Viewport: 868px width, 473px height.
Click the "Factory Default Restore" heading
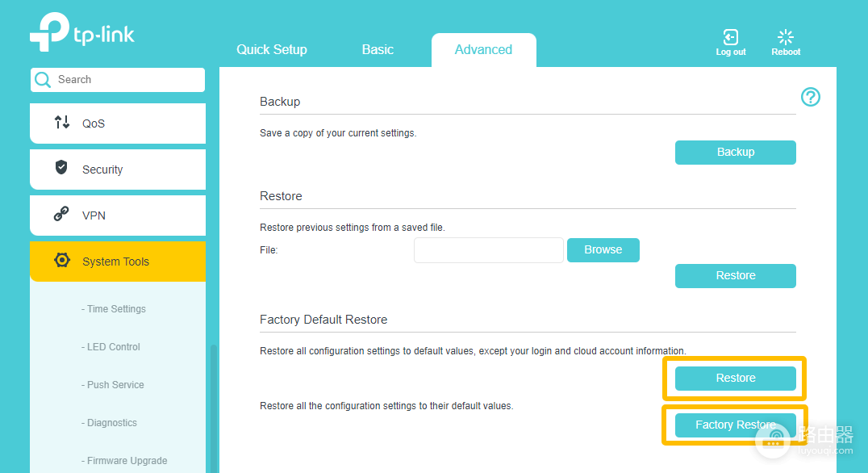(x=323, y=320)
